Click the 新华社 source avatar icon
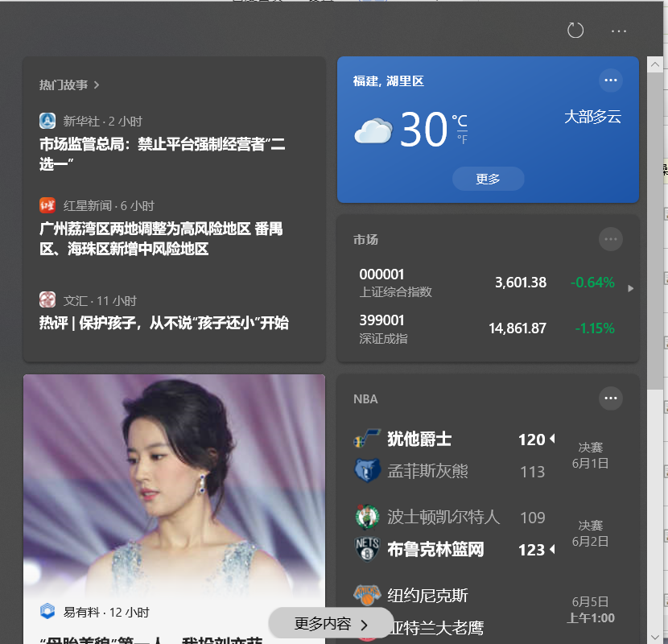Image resolution: width=668 pixels, height=644 pixels. (x=47, y=120)
